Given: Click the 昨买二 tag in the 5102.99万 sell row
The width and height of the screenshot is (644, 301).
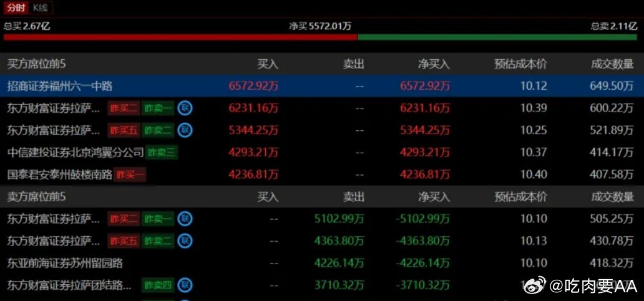Looking at the screenshot, I should pos(124,219).
